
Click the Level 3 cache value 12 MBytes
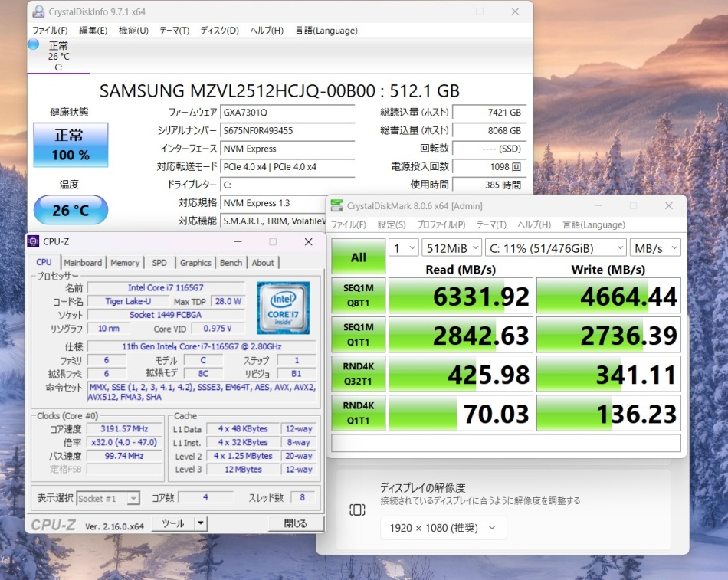[243, 470]
